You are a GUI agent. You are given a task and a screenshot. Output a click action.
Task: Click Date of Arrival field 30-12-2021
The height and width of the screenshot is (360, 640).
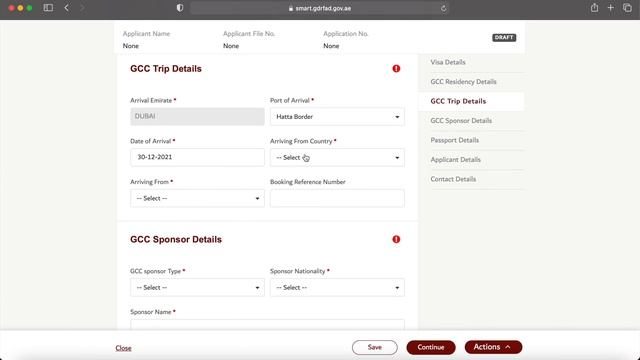(x=197, y=158)
